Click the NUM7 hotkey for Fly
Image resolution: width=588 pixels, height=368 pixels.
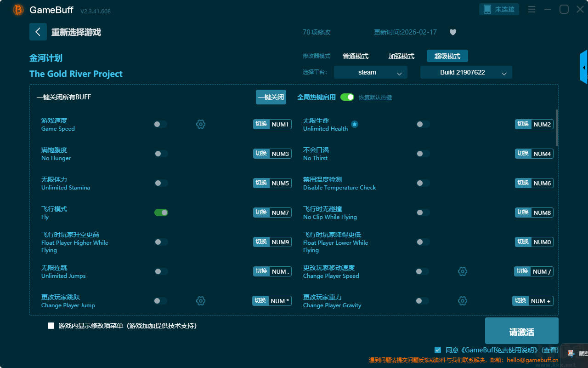point(280,213)
